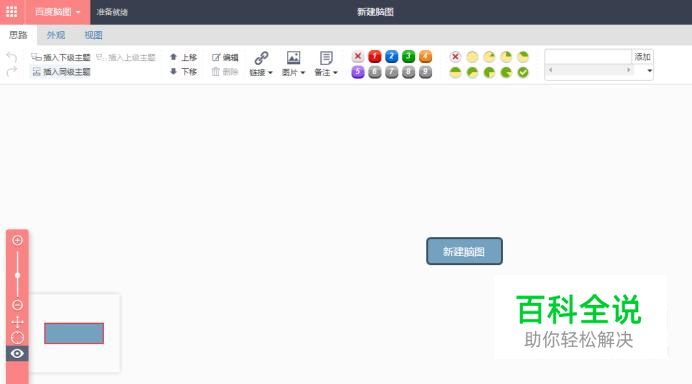Set progress to not started (empty circle)
The image size is (692, 384).
tap(472, 57)
